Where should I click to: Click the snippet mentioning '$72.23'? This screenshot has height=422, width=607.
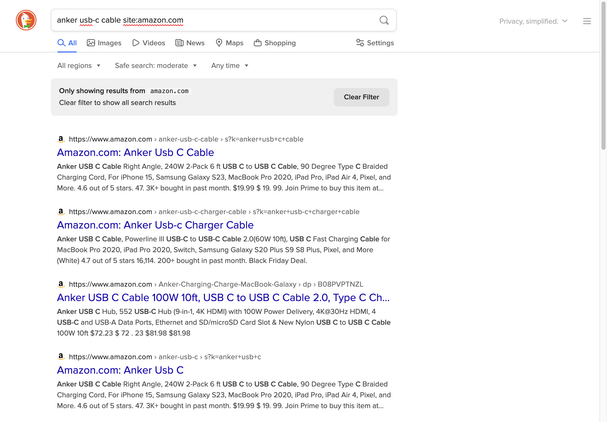coord(223,322)
